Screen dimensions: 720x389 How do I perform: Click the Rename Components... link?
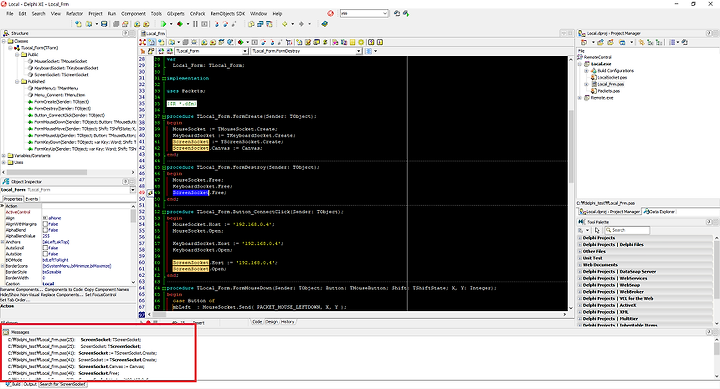click(21, 290)
